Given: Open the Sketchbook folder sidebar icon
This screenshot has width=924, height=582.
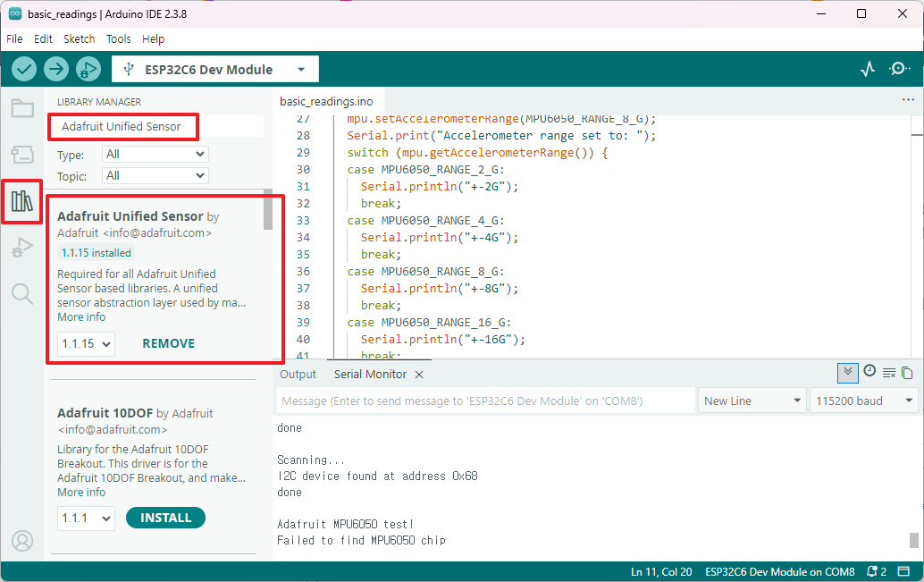Looking at the screenshot, I should point(22,108).
